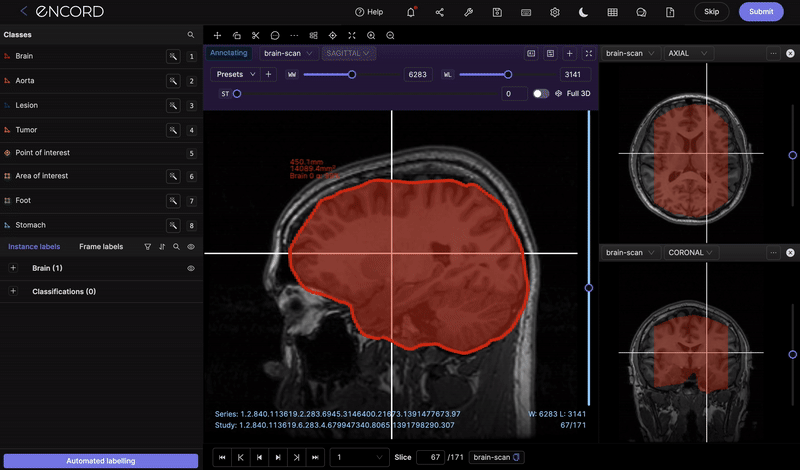Click the WW window width slider handle
Image resolution: width=800 pixels, height=470 pixels.
[x=352, y=75]
